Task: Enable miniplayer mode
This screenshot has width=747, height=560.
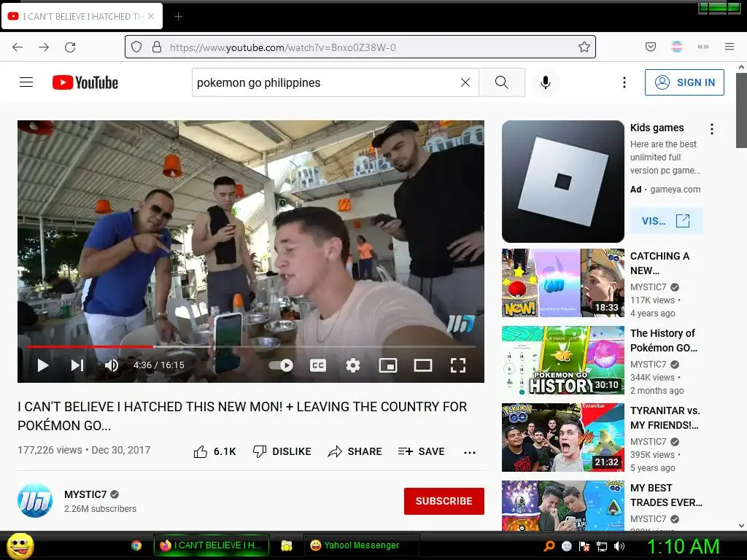Action: coord(388,365)
